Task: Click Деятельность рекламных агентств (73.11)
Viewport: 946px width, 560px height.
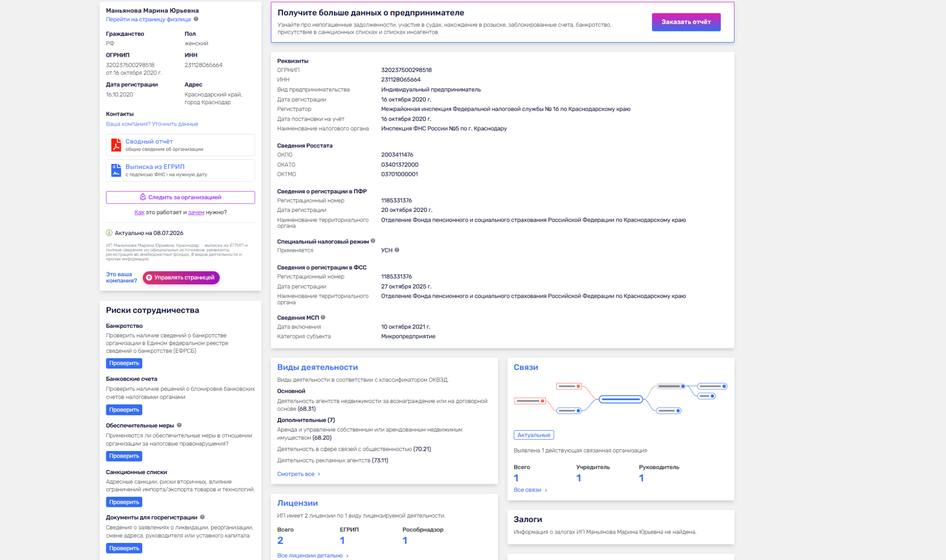Action: (x=333, y=460)
